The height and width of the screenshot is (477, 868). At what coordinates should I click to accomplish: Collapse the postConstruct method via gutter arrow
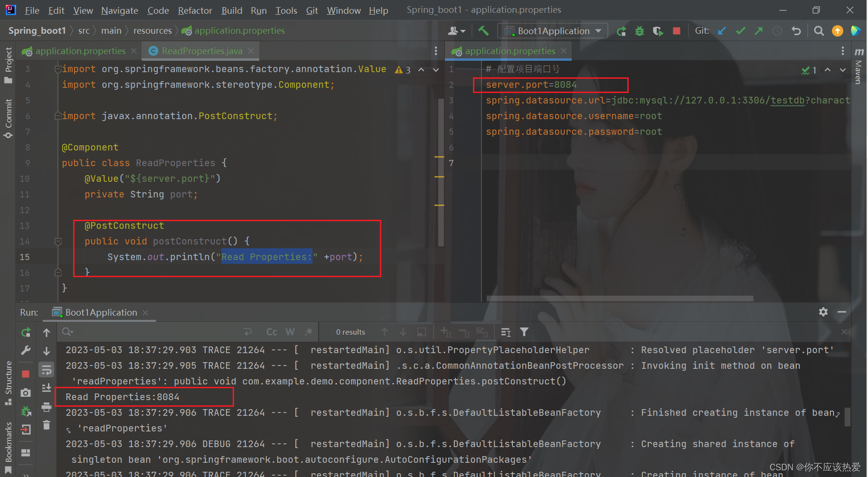(58, 241)
